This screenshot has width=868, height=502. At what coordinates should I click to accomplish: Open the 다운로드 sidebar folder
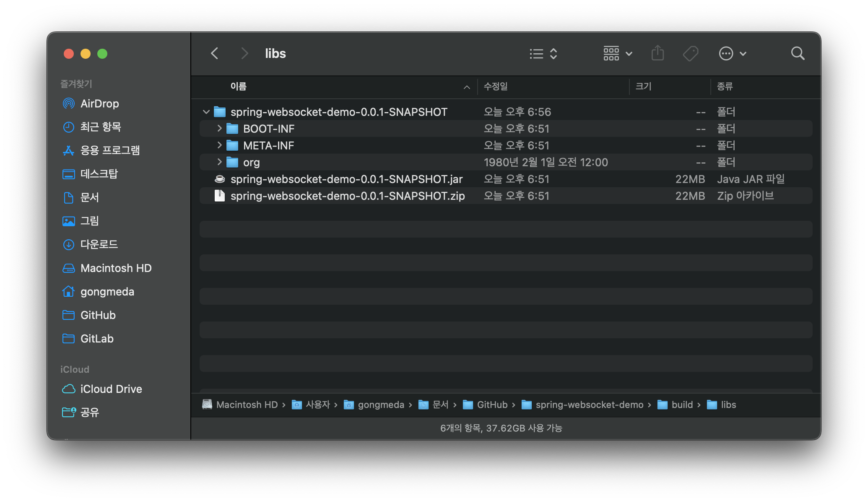pos(99,244)
